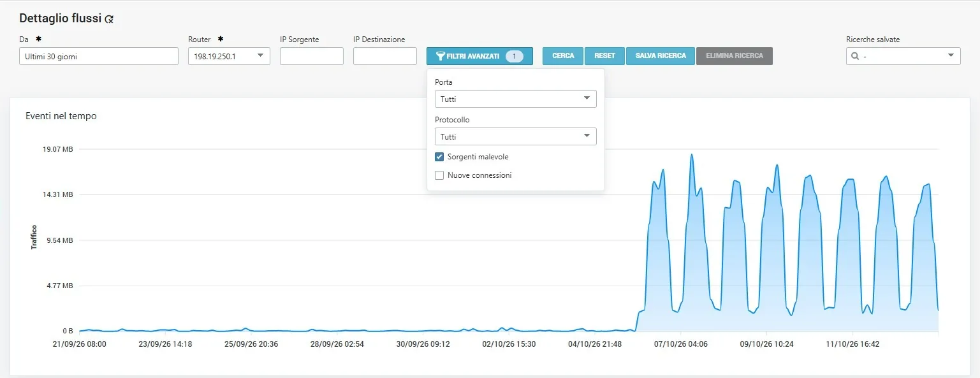The width and height of the screenshot is (980, 378).
Task: Toggle the Filtri Avanzati panel
Action: tap(479, 56)
